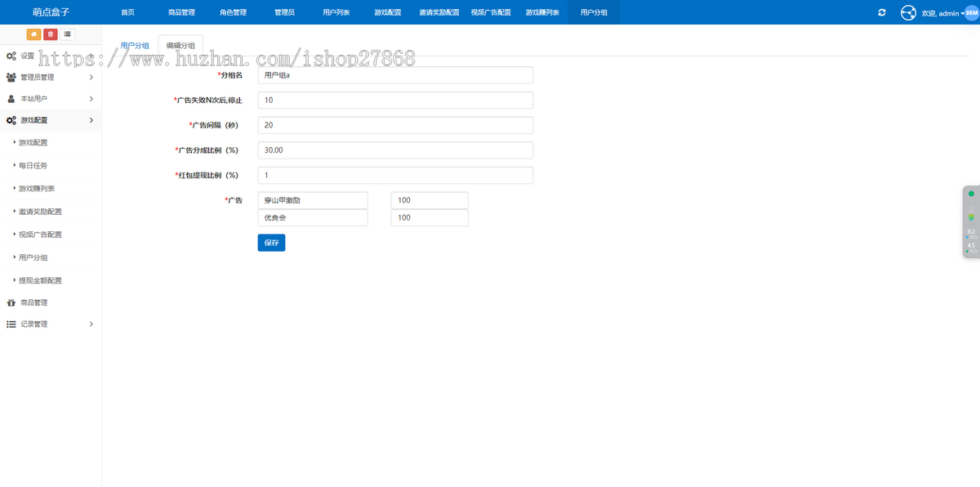Click the orange home icon button
This screenshot has width=980, height=487.
coord(33,34)
